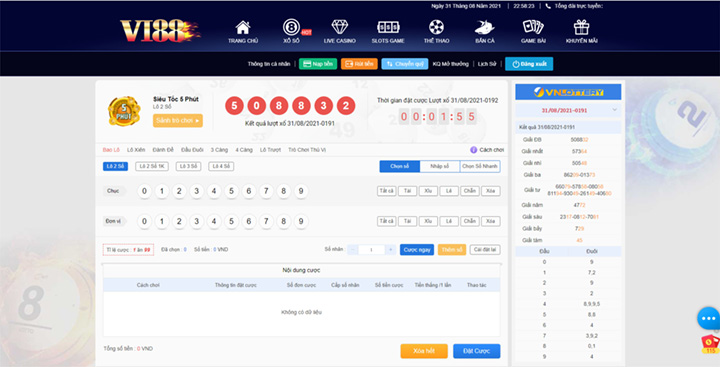Image resolution: width=720 pixels, height=367 pixels.
Task: Increase the Số nhân multiplier with plus
Action: coord(390,249)
